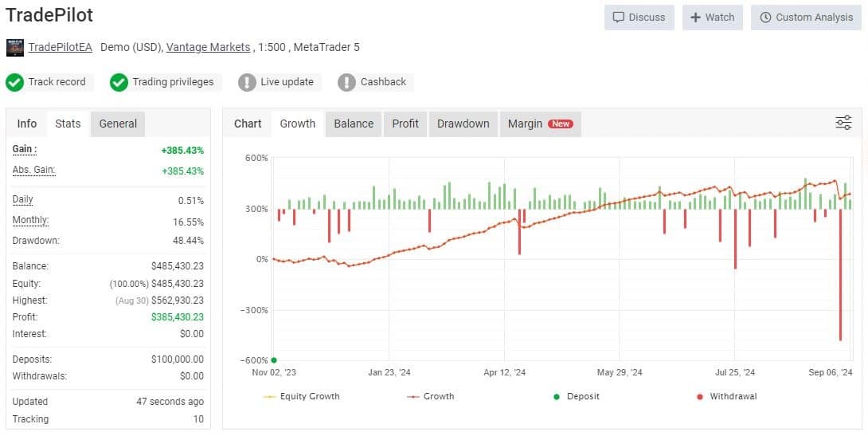Open the Margin tab marked New
This screenshot has width=868, height=436.
(x=540, y=124)
